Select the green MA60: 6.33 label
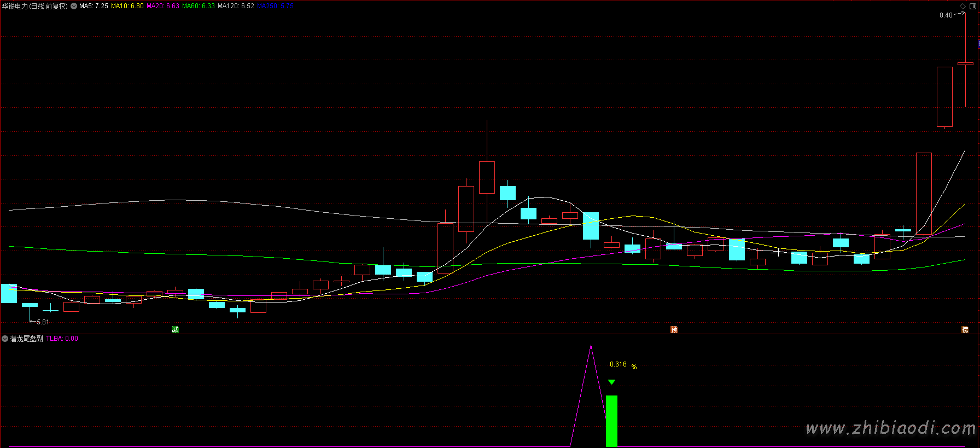The width and height of the screenshot is (980, 448). tap(198, 6)
